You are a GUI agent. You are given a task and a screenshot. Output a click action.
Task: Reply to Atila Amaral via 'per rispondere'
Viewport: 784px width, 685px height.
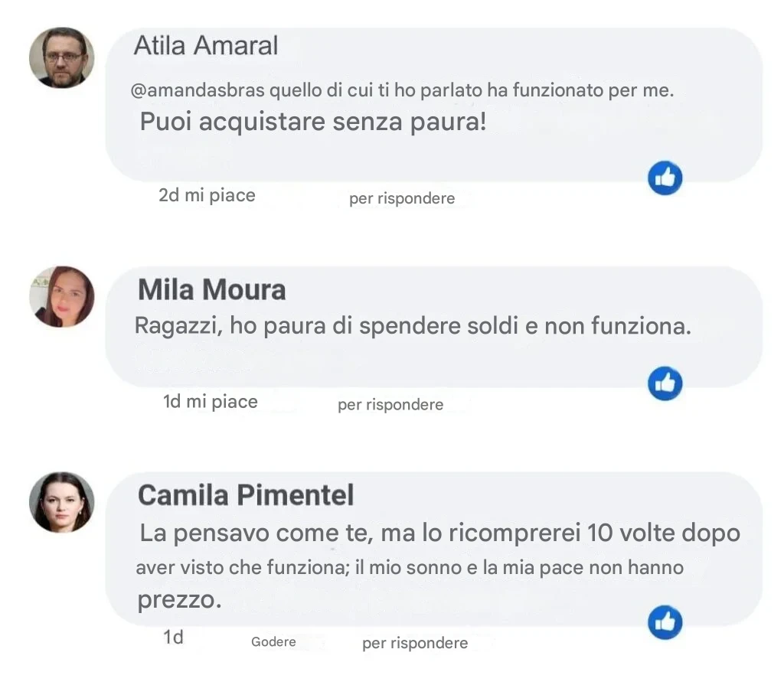coord(402,199)
